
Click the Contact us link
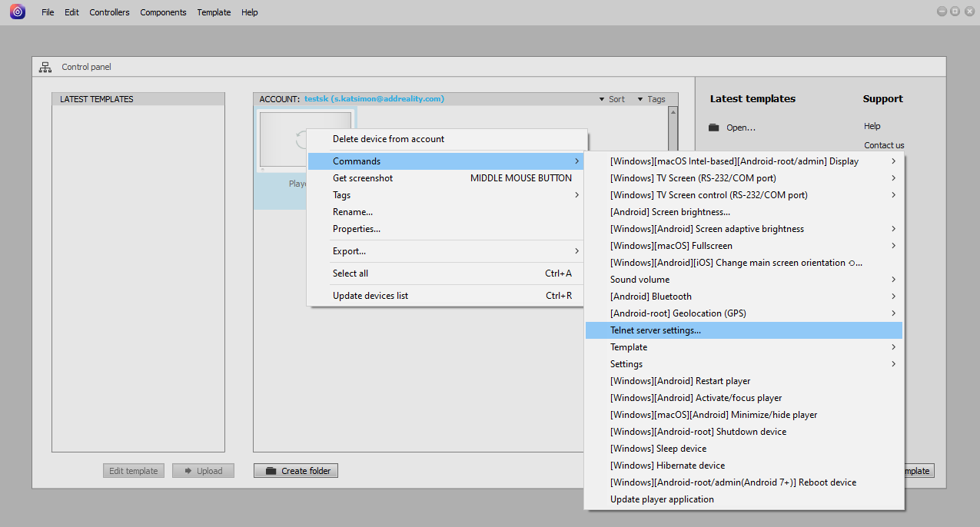click(x=884, y=145)
